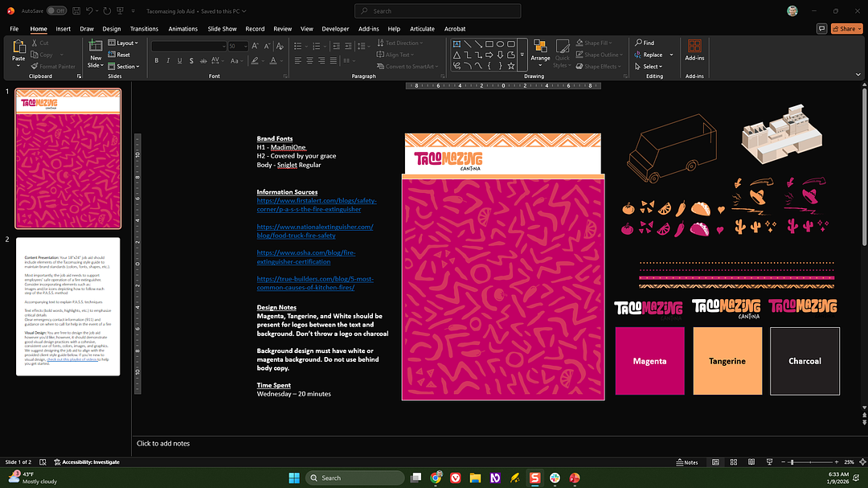The height and width of the screenshot is (488, 868).
Task: Open the Font Color swatch
Action: (273, 59)
